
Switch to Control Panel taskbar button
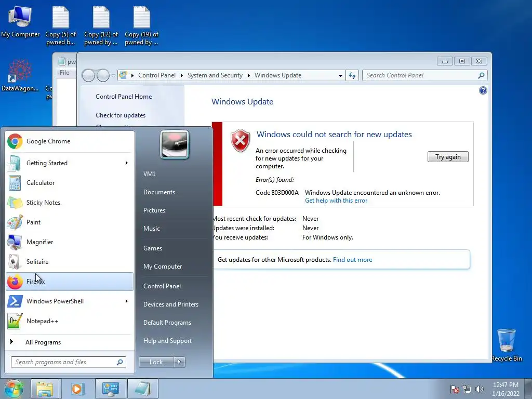(110, 389)
